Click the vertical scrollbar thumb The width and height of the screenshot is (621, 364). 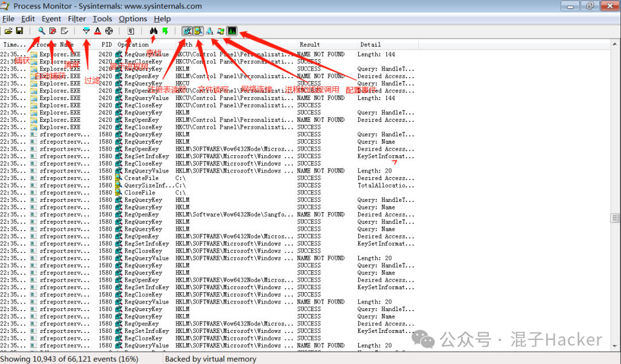[x=615, y=219]
